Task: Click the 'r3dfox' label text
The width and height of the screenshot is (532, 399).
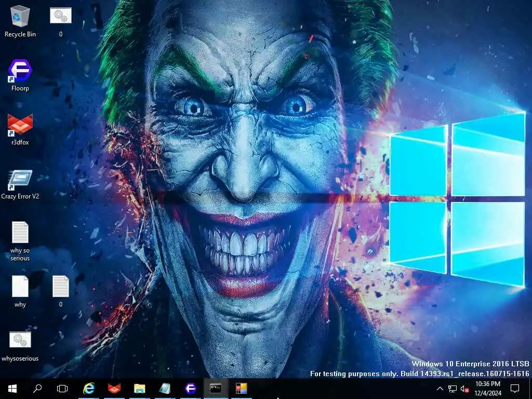Action: [20, 142]
